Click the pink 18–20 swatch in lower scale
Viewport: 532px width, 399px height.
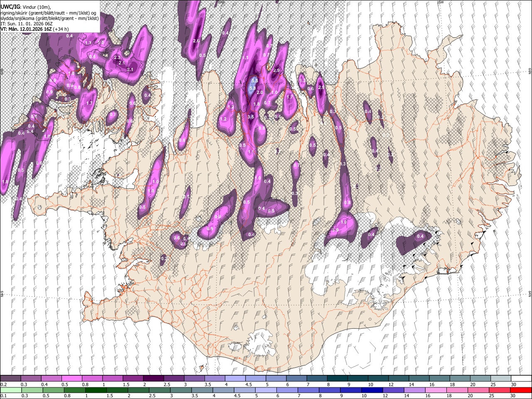pyautogui.click(x=457, y=390)
